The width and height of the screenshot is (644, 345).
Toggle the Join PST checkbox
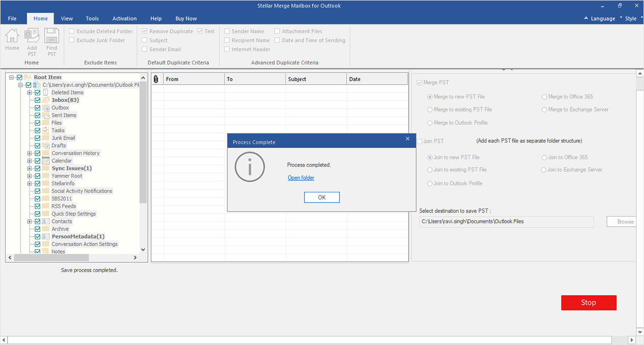click(420, 142)
